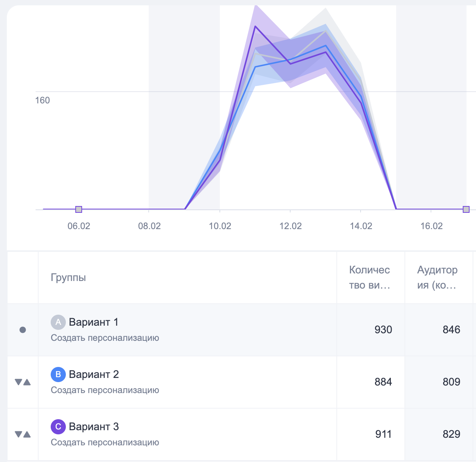The height and width of the screenshot is (462, 476).
Task: Select the baseline dot in Вариант 1 row
Action: pyautogui.click(x=23, y=330)
